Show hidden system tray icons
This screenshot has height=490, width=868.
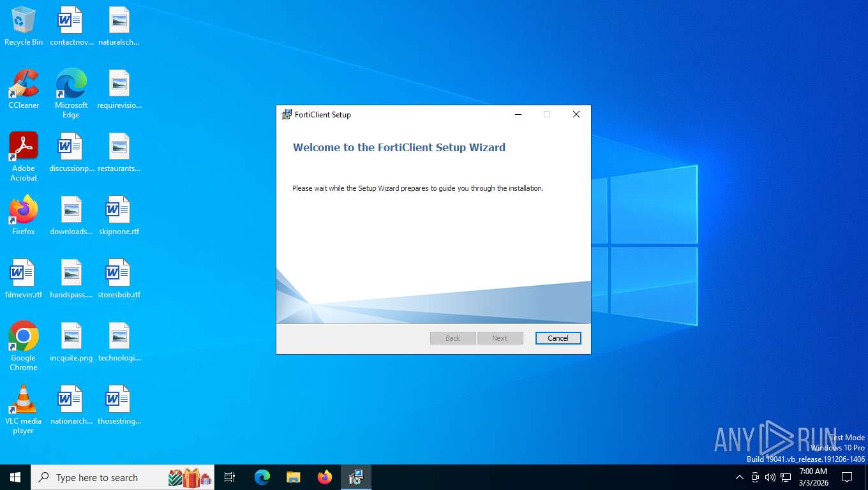pos(740,477)
